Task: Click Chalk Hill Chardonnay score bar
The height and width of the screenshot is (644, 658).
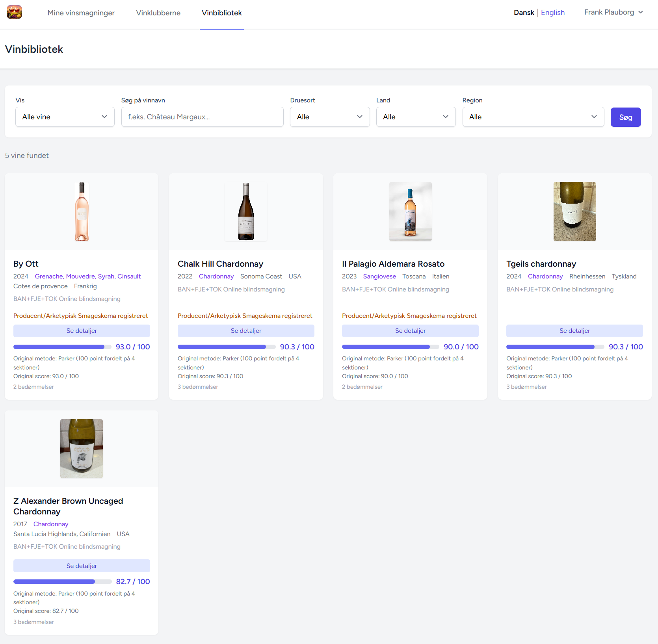Action: click(x=227, y=347)
